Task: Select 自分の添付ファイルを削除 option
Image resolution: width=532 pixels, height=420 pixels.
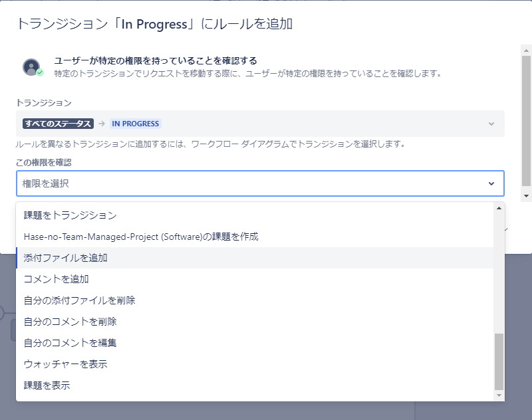Action: (x=255, y=300)
